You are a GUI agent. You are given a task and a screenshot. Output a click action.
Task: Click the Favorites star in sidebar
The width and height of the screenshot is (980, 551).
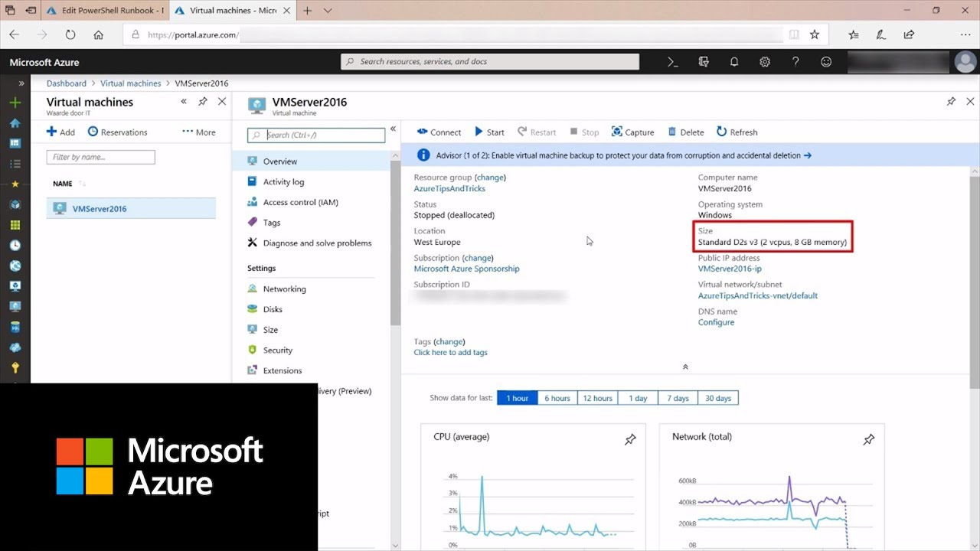pos(15,184)
